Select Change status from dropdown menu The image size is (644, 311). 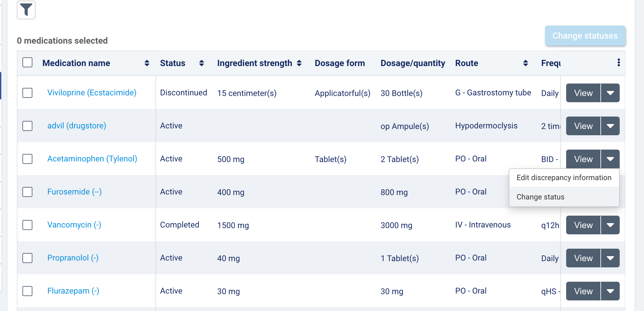[540, 197]
